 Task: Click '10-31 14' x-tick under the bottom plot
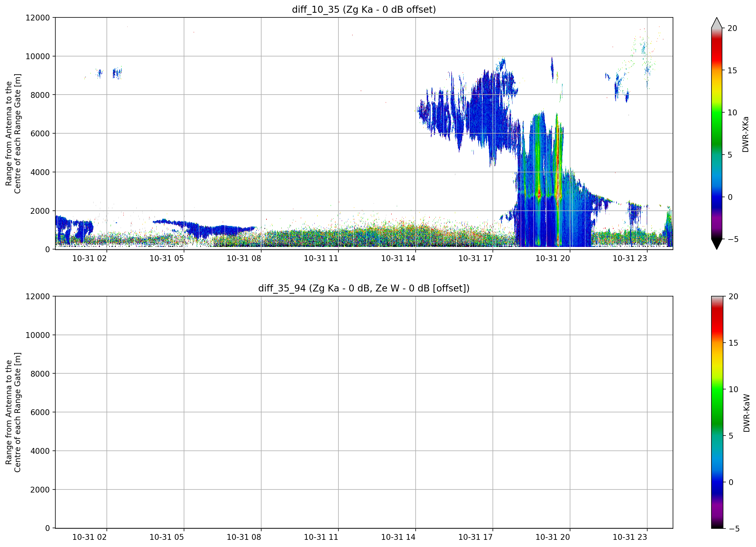pyautogui.click(x=398, y=537)
